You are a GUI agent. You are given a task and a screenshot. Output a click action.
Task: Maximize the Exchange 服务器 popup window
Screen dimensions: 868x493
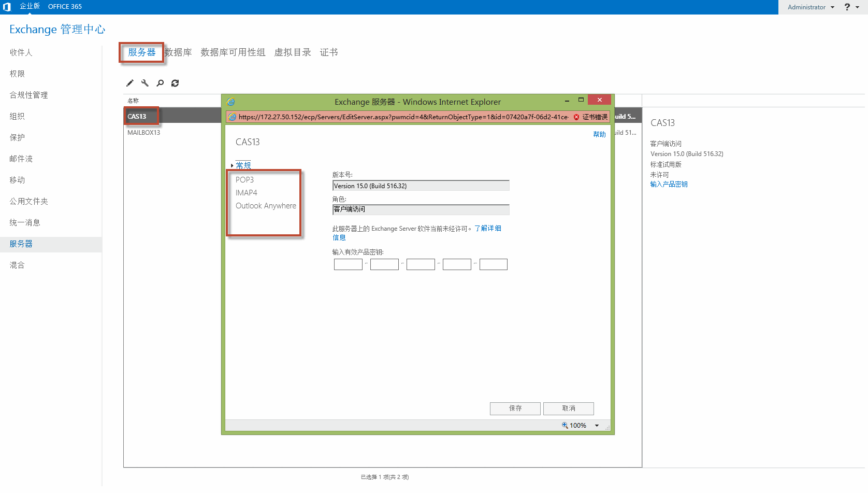(581, 100)
